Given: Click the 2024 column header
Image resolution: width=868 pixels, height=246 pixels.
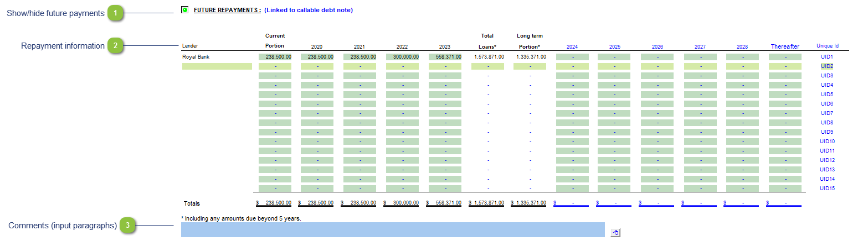Looking at the screenshot, I should point(572,47).
